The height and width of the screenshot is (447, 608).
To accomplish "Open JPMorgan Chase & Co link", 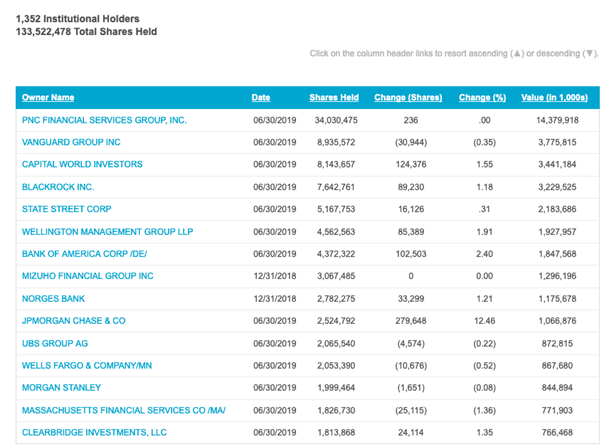I will [x=73, y=321].
